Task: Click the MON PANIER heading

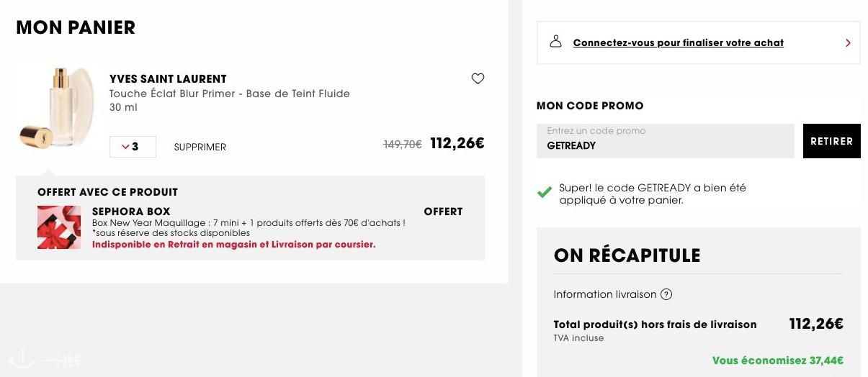Action: 76,27
